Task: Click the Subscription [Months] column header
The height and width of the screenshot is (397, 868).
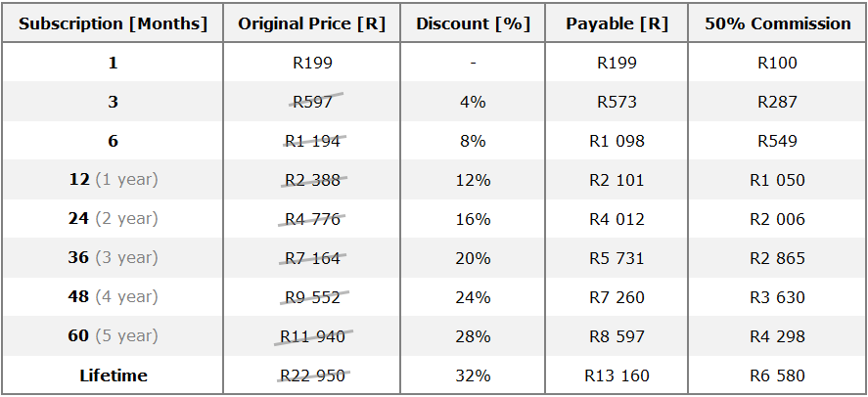Action: [113, 23]
